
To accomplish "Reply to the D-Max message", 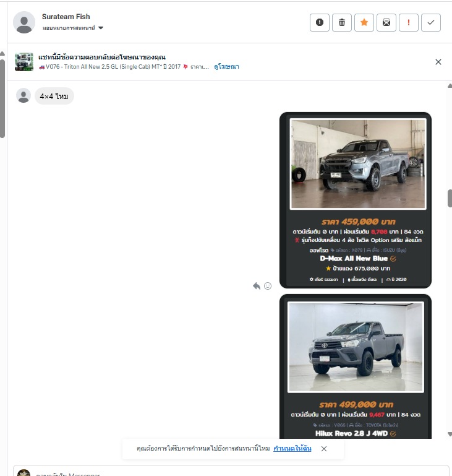I will [257, 286].
